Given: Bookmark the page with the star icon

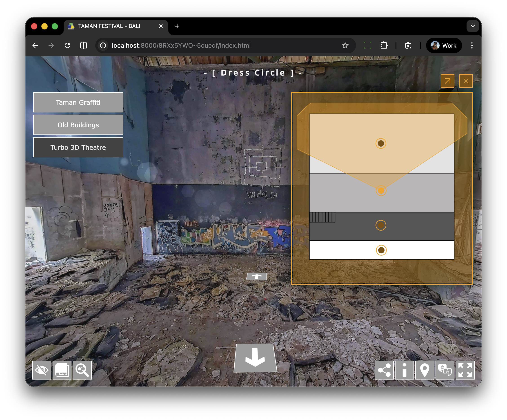Looking at the screenshot, I should click(345, 45).
